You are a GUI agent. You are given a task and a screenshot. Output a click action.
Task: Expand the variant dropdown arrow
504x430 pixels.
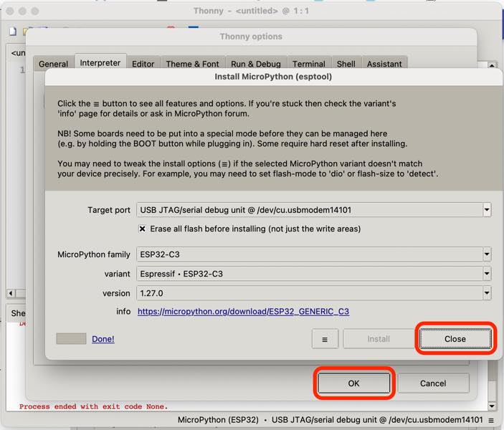click(487, 274)
